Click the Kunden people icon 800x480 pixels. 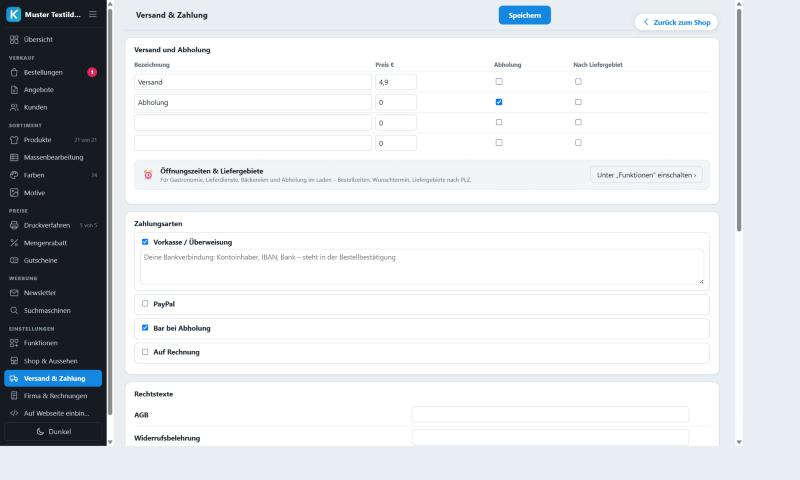click(14, 107)
